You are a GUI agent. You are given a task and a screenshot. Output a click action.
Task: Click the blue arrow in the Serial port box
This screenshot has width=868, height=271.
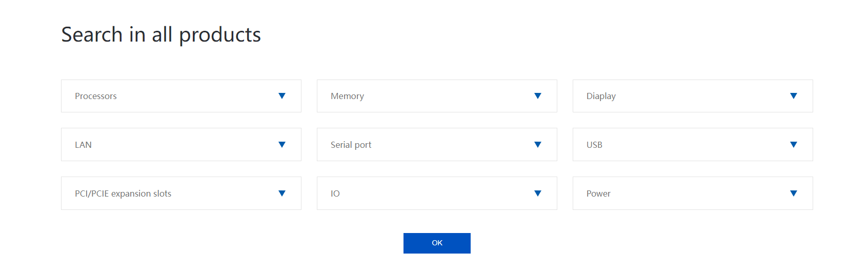(x=538, y=145)
